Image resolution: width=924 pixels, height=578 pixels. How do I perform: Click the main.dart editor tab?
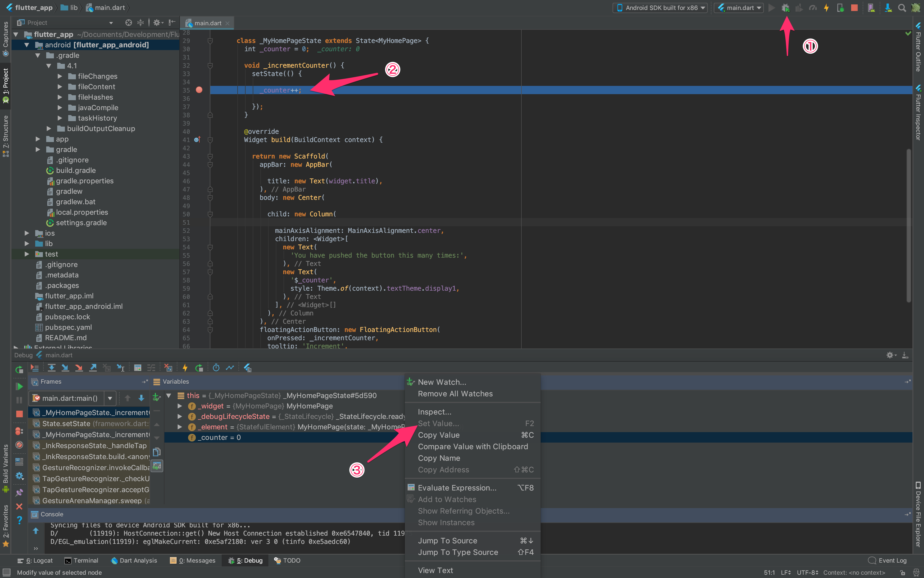point(208,23)
